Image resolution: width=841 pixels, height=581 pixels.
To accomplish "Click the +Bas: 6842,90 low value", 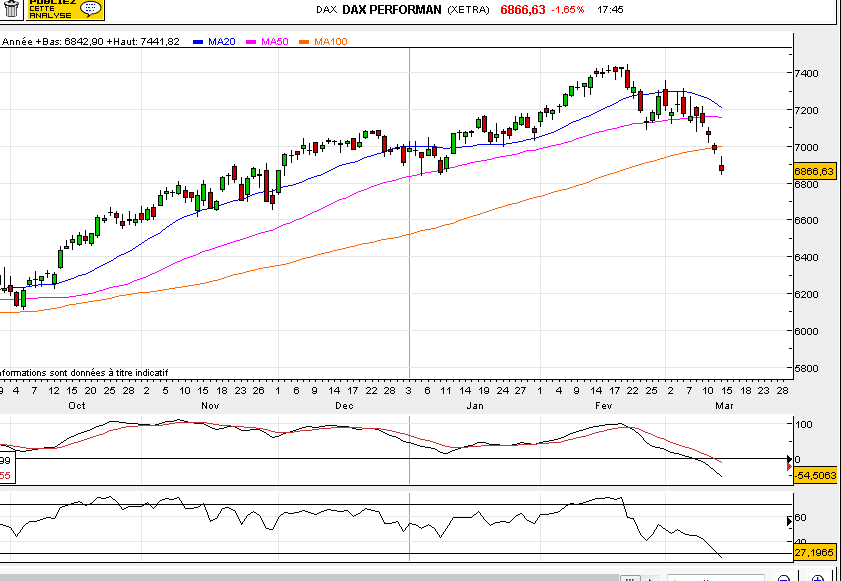I will pos(69,42).
